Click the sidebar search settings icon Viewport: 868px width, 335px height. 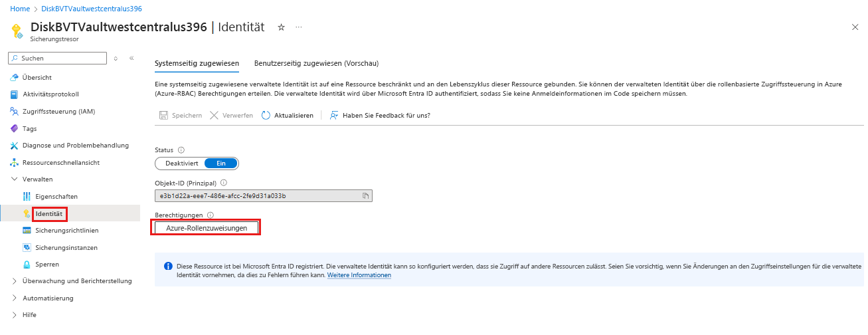tap(116, 58)
